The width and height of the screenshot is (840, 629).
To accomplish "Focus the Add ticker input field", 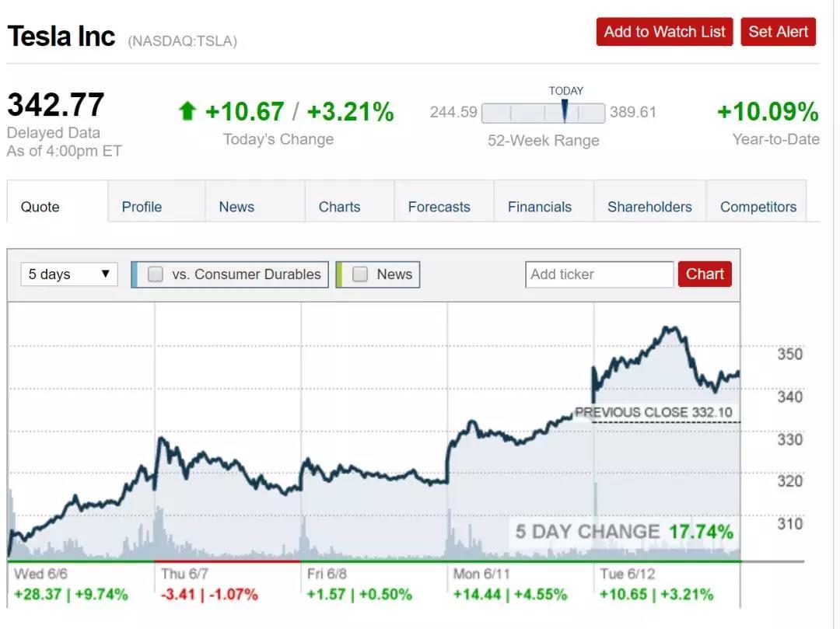I will [x=599, y=274].
